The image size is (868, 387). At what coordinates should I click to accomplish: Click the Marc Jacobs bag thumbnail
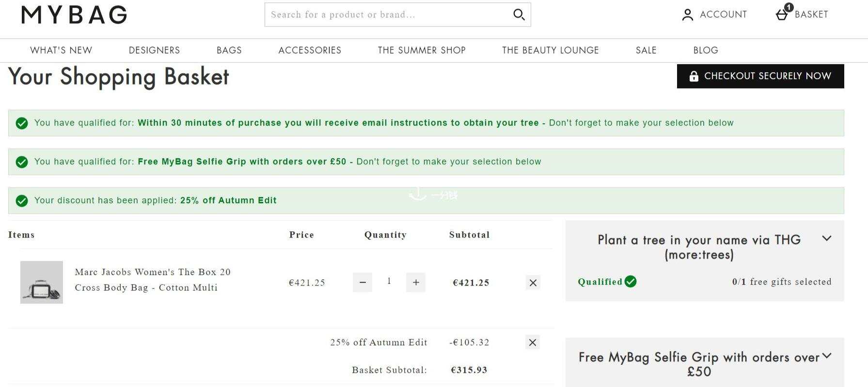click(42, 282)
